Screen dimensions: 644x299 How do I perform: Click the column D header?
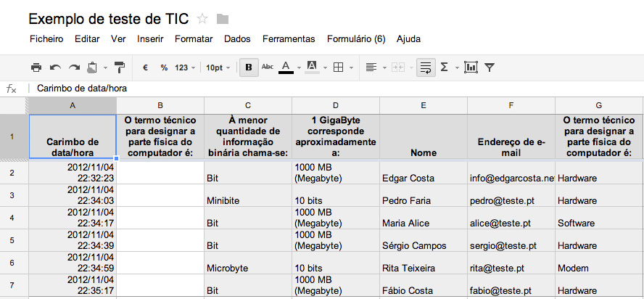[x=335, y=105]
